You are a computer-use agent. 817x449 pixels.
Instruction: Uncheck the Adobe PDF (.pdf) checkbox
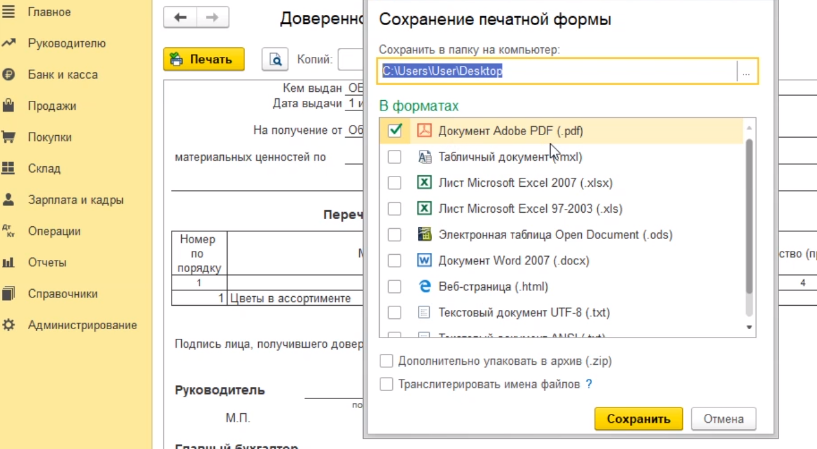(395, 131)
